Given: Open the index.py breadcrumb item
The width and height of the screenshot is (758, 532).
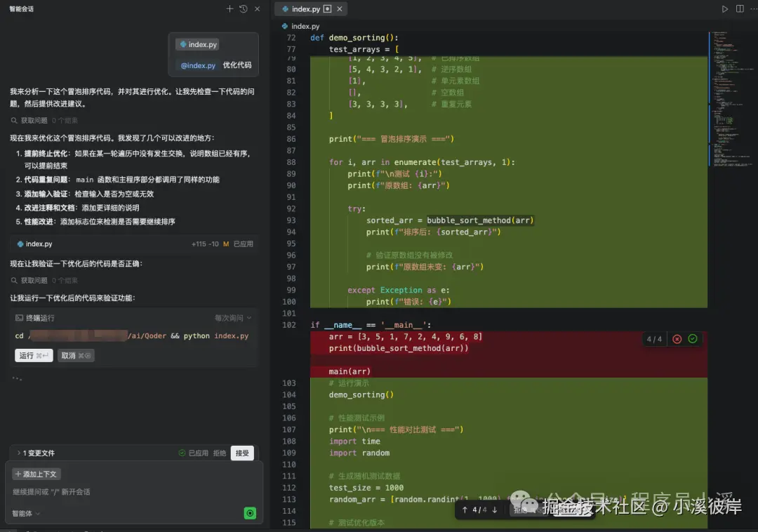Looking at the screenshot, I should pos(300,26).
